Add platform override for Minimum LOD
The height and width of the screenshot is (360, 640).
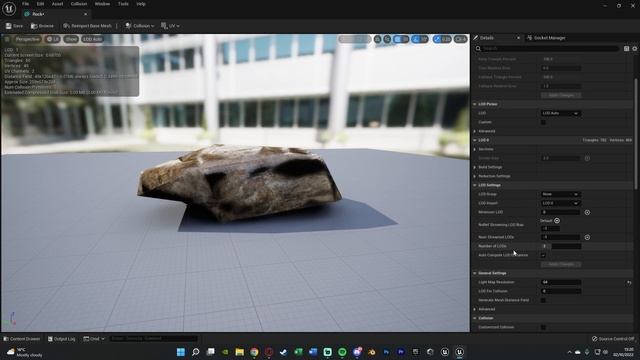(x=587, y=212)
